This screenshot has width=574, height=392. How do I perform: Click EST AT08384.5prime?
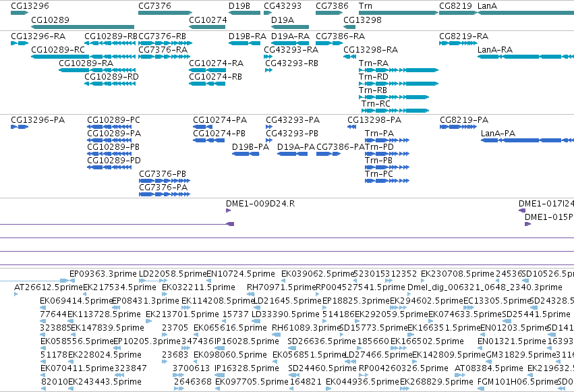pyautogui.click(x=489, y=368)
